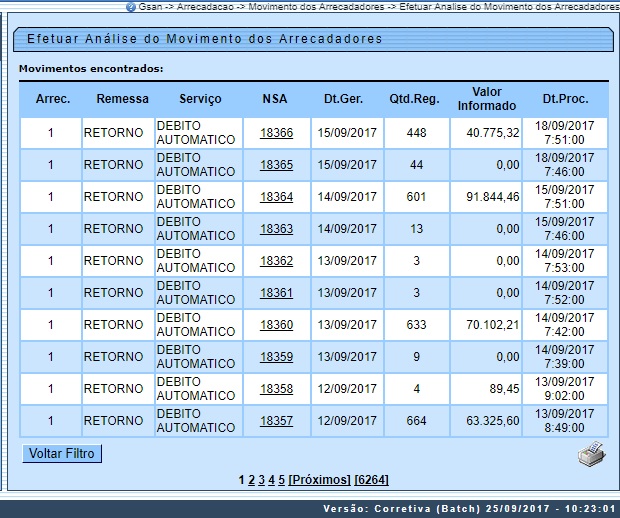Viewport: 620px width, 518px height.
Task: Open NSA link 18365
Action: (276, 165)
